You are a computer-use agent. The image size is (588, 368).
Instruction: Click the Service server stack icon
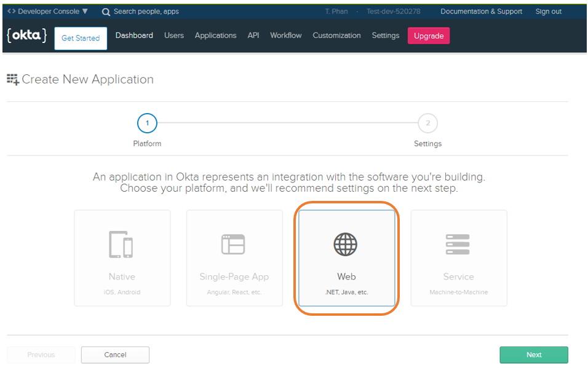[458, 245]
